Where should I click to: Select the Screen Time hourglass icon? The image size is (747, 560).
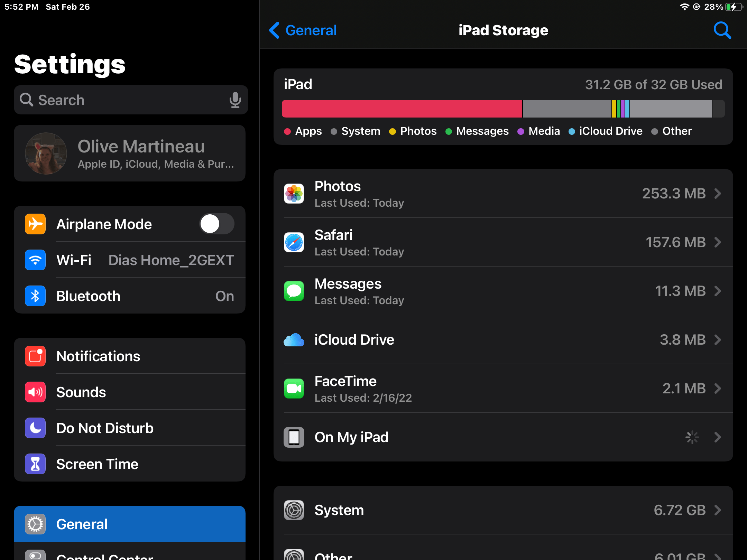click(35, 464)
